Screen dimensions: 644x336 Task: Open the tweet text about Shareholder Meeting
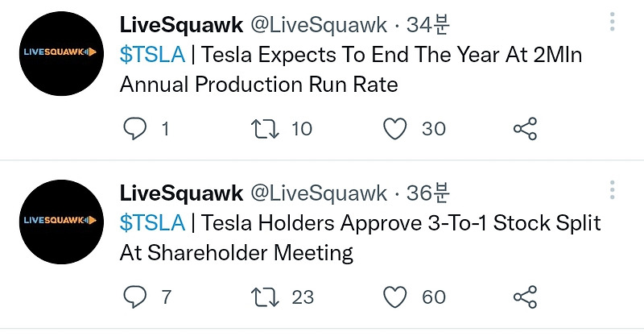click(x=360, y=238)
